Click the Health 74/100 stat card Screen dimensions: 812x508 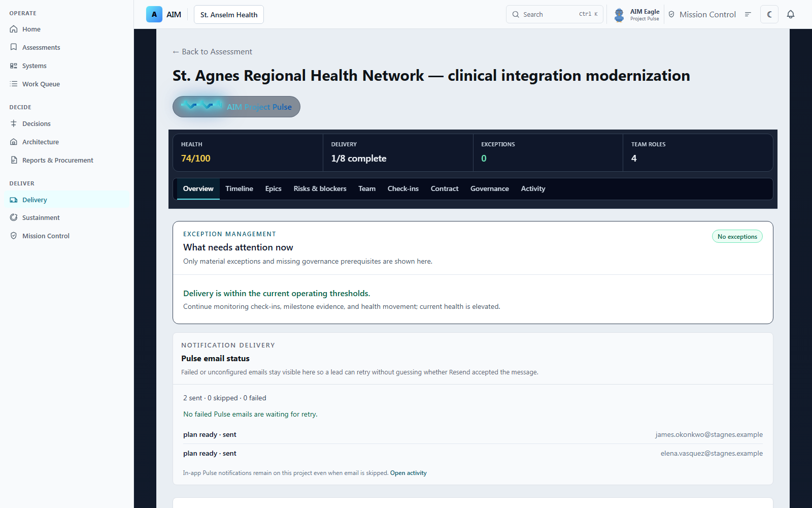pos(248,152)
